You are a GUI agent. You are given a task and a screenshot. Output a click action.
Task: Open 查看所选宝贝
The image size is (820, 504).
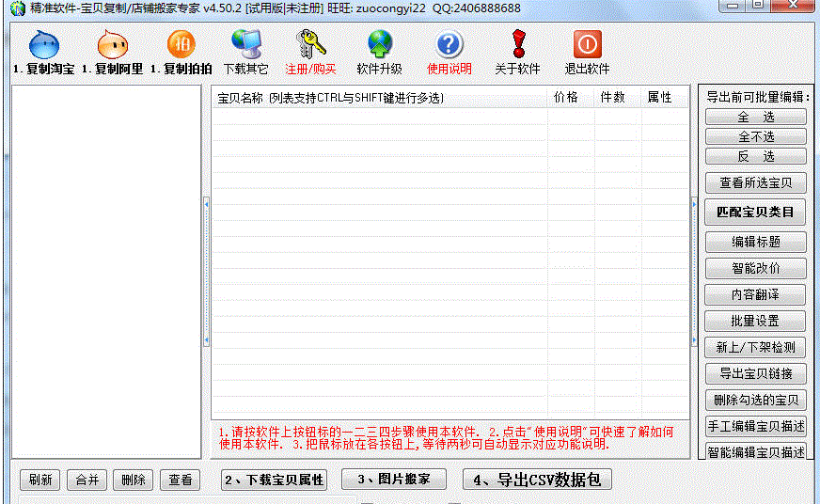(756, 183)
